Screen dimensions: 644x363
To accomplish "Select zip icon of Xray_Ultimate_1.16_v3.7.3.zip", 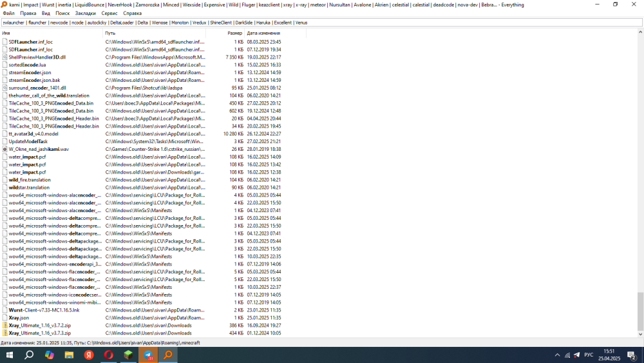I will 5,333.
